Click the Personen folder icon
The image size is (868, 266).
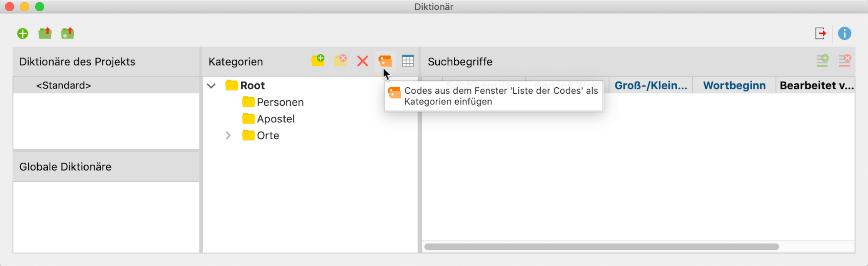pyautogui.click(x=248, y=102)
